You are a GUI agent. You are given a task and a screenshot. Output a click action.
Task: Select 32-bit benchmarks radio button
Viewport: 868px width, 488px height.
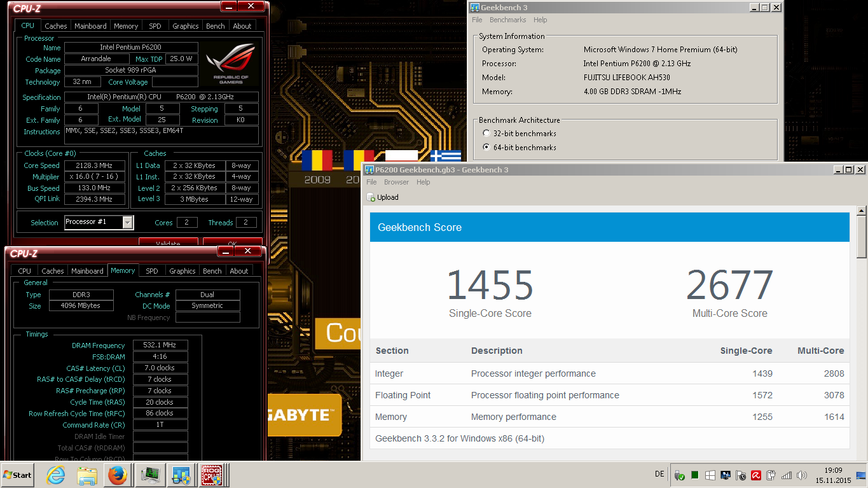(x=486, y=134)
